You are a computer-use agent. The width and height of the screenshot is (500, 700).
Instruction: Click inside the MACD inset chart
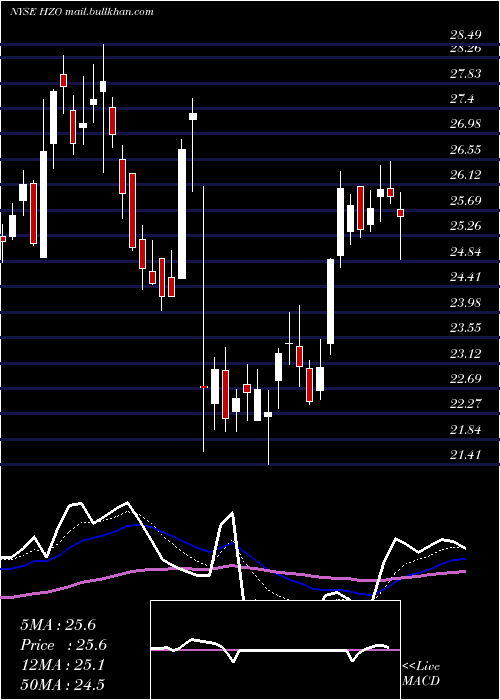275,650
